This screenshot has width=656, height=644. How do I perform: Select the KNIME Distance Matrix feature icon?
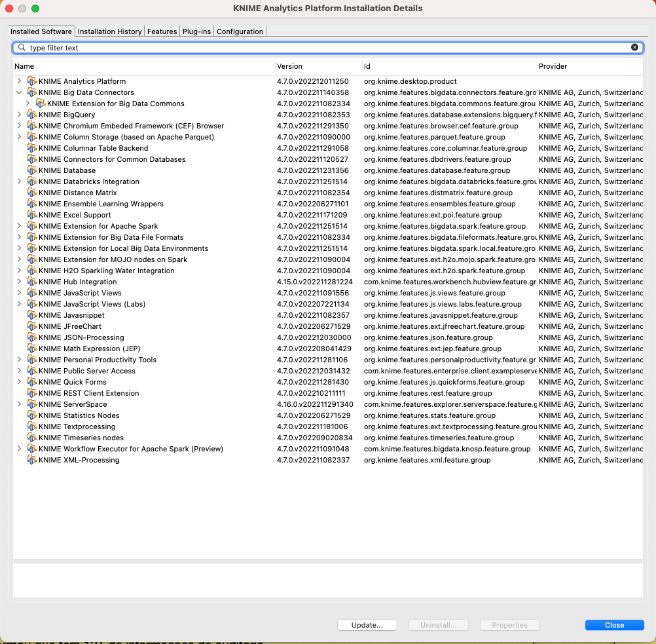pyautogui.click(x=32, y=193)
